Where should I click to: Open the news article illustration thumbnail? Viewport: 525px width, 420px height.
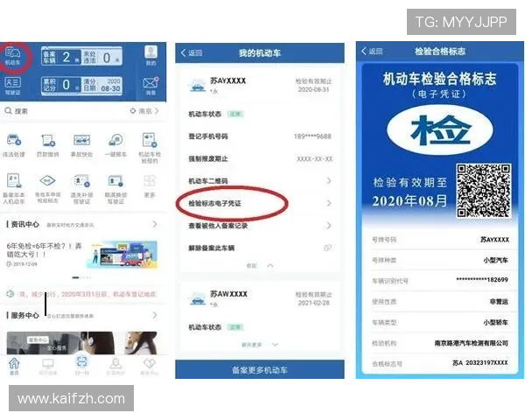tap(122, 255)
